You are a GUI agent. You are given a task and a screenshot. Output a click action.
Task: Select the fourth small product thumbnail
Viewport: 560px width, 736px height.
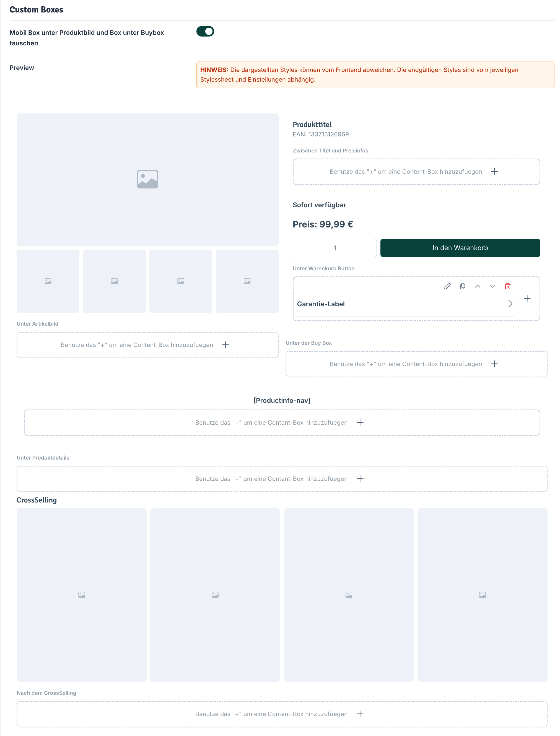(247, 281)
